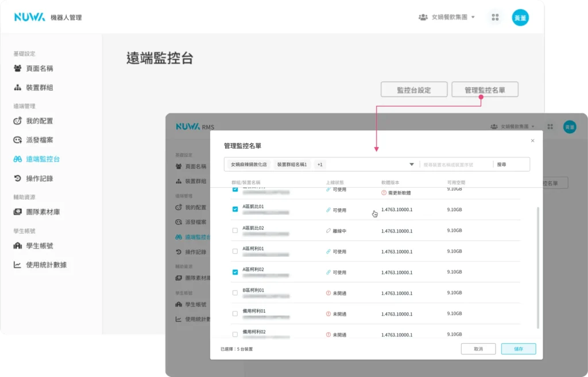Expand the +1 additional group tags
The height and width of the screenshot is (377, 588).
320,165
